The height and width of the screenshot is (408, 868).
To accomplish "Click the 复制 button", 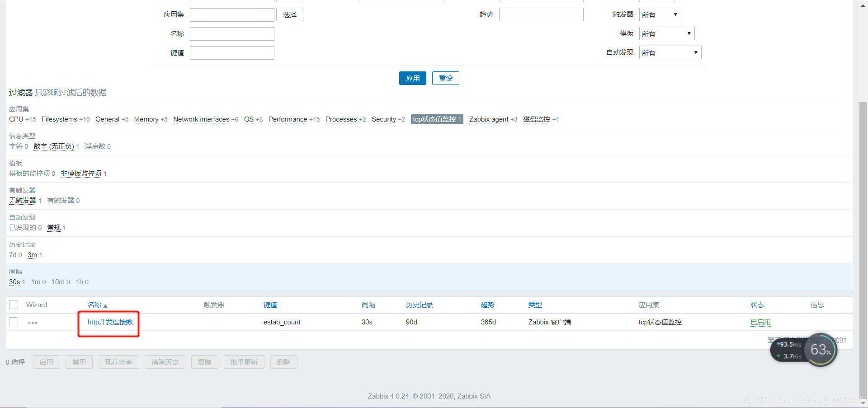I will [x=205, y=362].
